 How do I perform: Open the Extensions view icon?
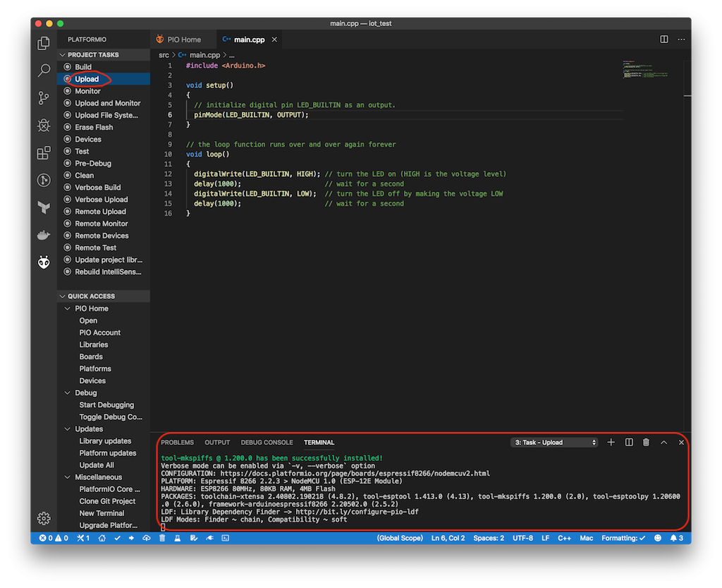pos(44,153)
